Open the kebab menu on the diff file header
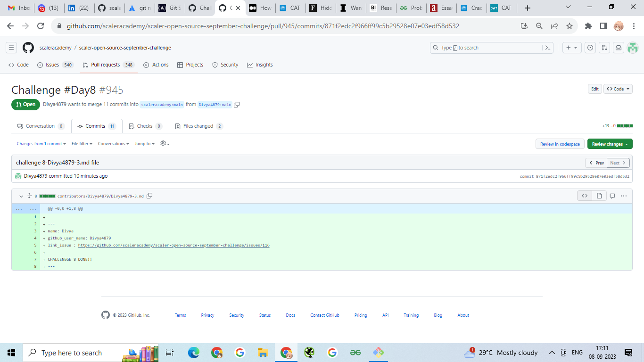This screenshot has width=644, height=362. pyautogui.click(x=624, y=196)
